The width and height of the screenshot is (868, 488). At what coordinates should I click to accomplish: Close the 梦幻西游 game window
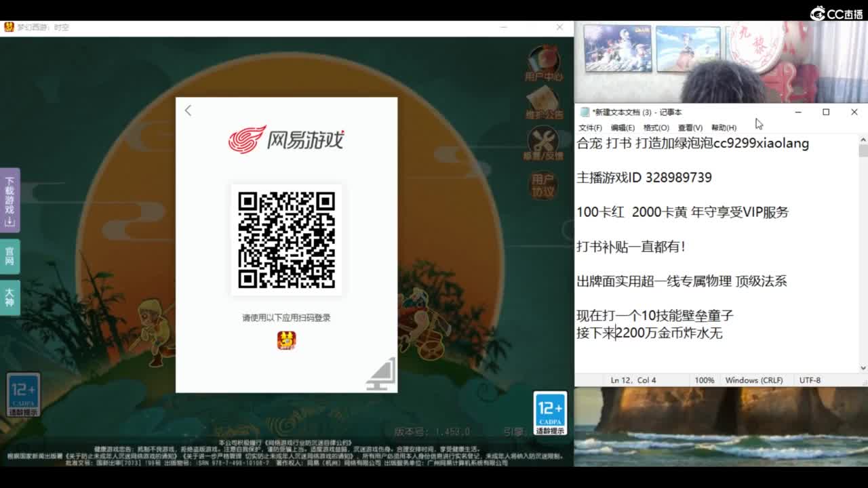(559, 27)
